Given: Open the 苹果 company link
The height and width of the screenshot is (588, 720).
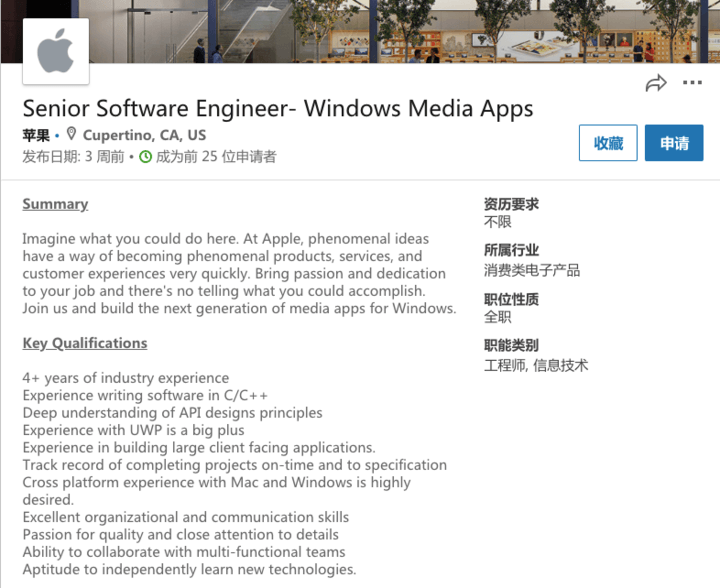Looking at the screenshot, I should (x=36, y=135).
